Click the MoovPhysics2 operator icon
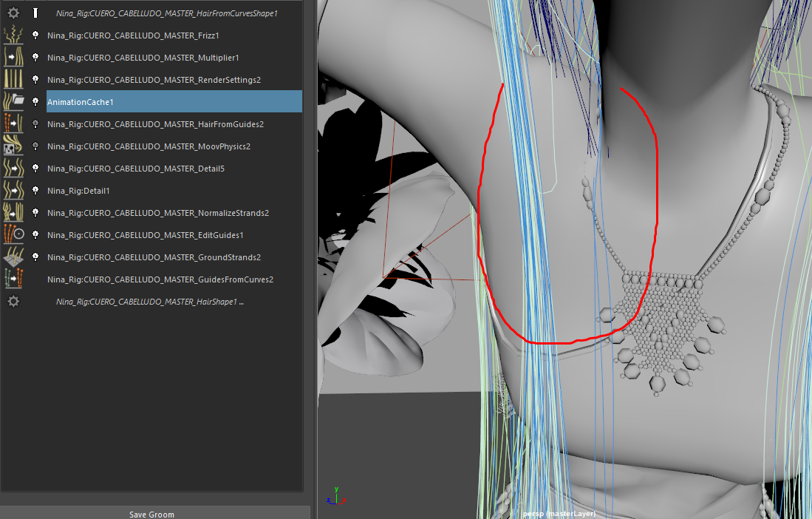812x519 pixels. pyautogui.click(x=14, y=146)
